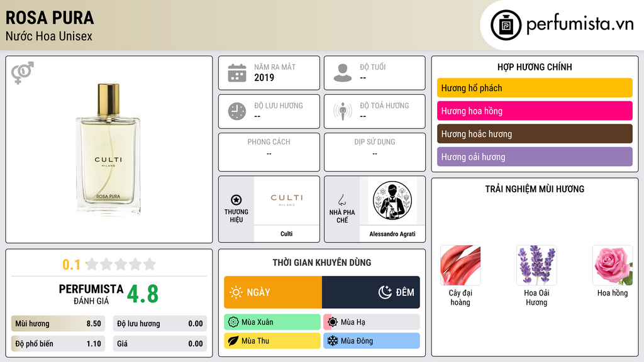Click the Mùa Thu season bar
Viewport: 644px width, 362px height.
pyautogui.click(x=272, y=341)
